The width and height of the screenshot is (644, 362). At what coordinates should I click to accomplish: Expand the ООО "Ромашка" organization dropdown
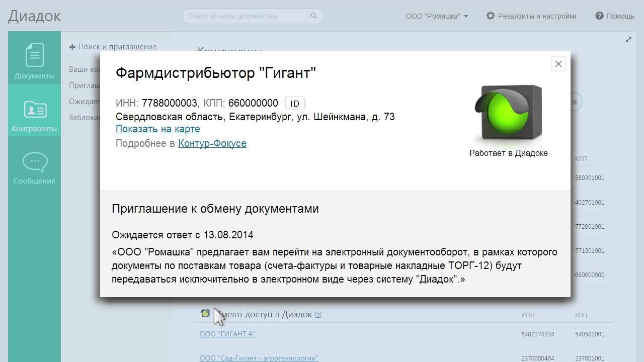tap(437, 16)
